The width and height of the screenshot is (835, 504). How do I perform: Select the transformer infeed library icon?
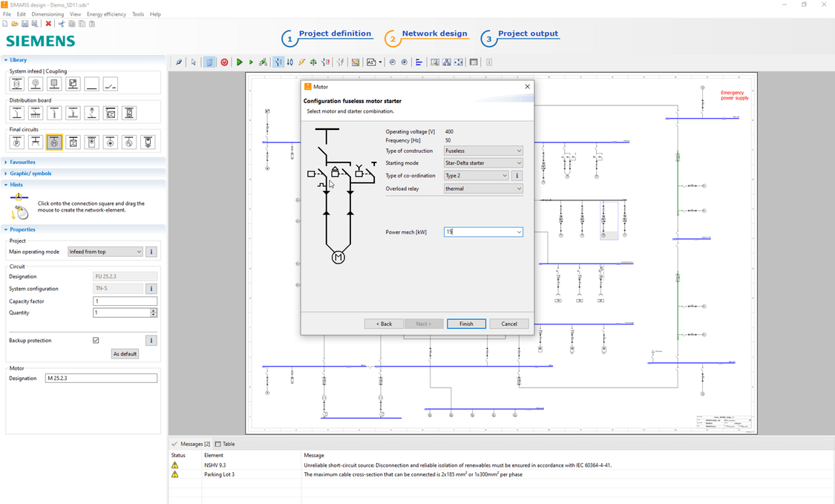point(17,84)
